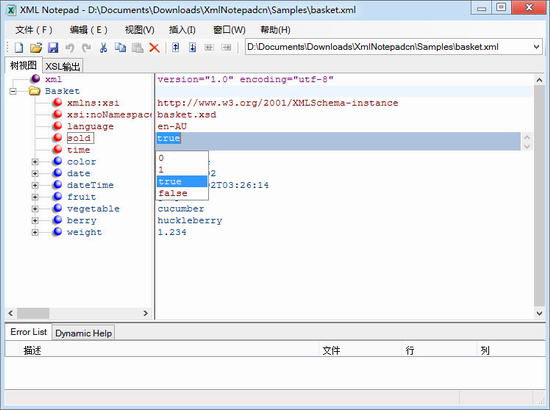The width and height of the screenshot is (550, 410).
Task: Click the red time attribute icon
Action: (58, 149)
